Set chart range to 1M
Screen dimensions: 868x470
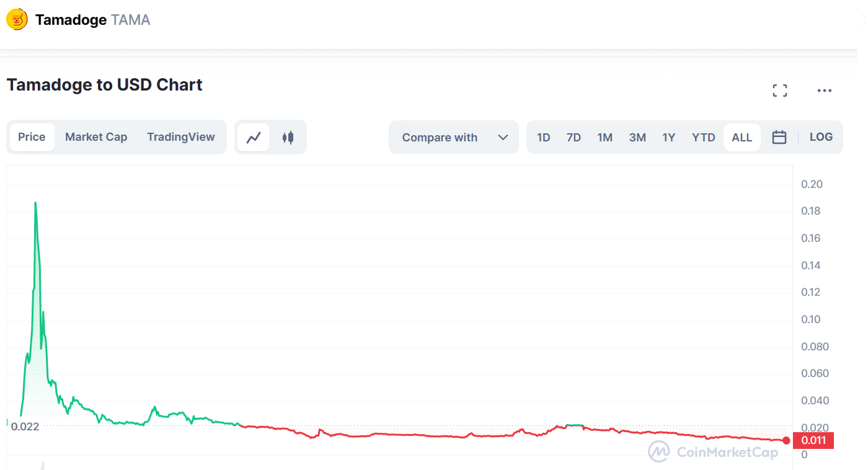(x=605, y=137)
